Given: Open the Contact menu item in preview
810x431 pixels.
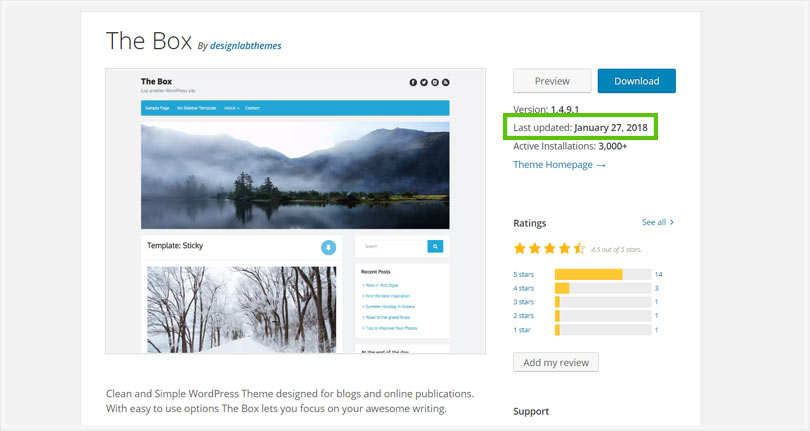Looking at the screenshot, I should [252, 108].
